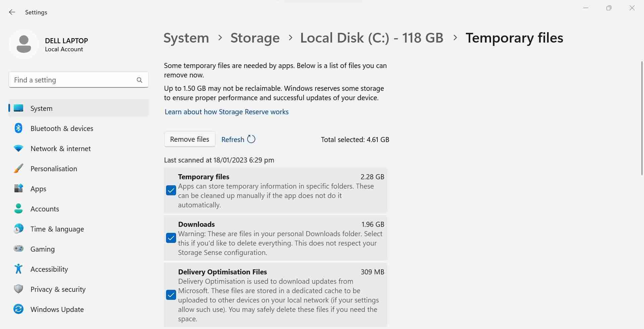Uncheck Delivery Optimisation Files
Image resolution: width=644 pixels, height=329 pixels.
point(171,295)
